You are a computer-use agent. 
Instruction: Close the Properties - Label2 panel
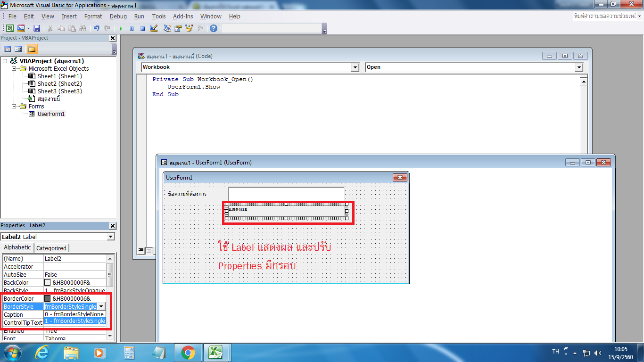[112, 226]
